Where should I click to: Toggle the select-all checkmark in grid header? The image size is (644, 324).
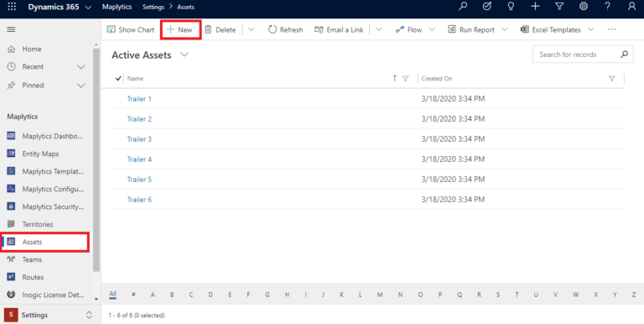(x=118, y=79)
